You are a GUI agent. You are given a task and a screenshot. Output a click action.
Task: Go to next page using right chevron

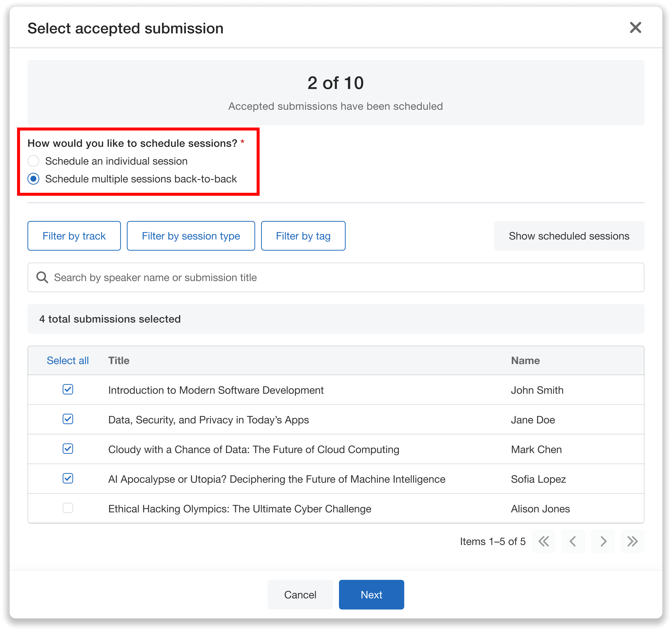point(603,542)
